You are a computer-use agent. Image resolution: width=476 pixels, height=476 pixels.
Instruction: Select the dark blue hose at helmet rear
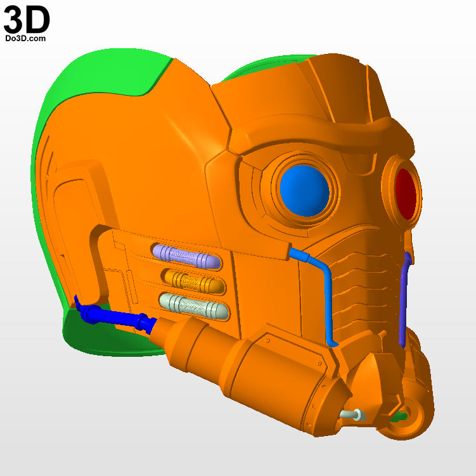(115, 316)
